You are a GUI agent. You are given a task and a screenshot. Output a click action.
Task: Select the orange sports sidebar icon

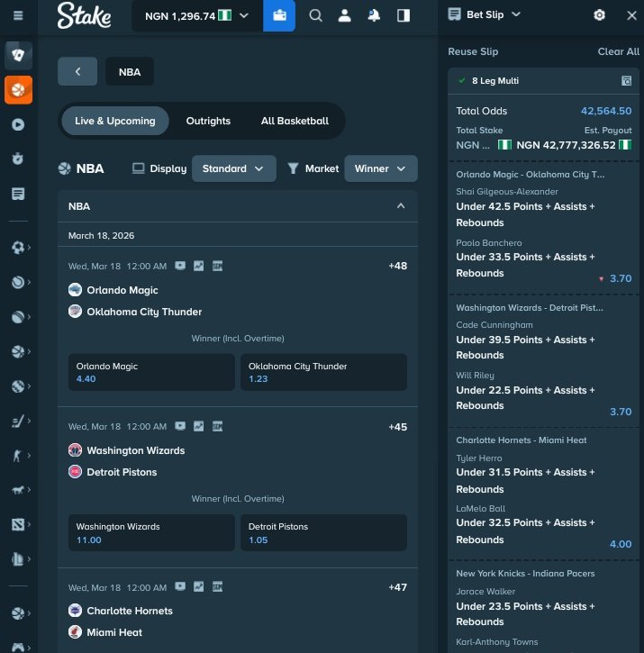pyautogui.click(x=18, y=89)
